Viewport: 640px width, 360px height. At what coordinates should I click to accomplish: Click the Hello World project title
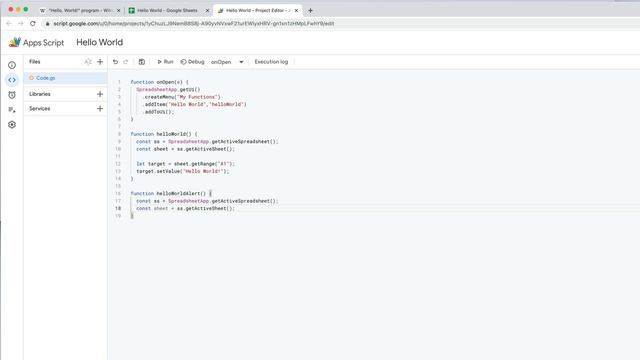click(100, 42)
